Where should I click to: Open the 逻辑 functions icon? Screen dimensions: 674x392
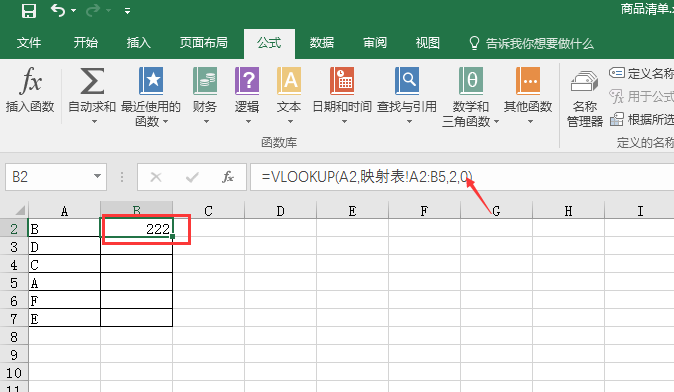[247, 81]
